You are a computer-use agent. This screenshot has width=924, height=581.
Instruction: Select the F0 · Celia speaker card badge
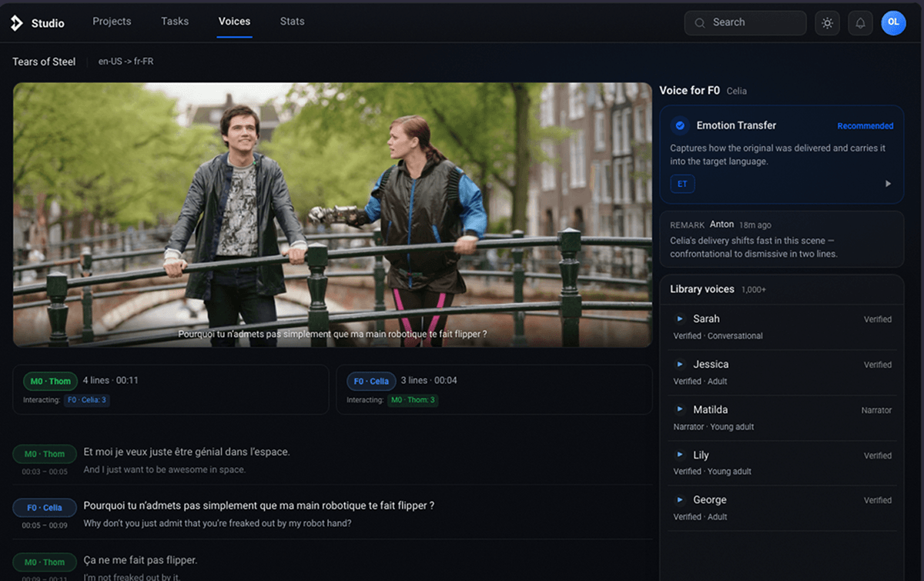coord(371,381)
